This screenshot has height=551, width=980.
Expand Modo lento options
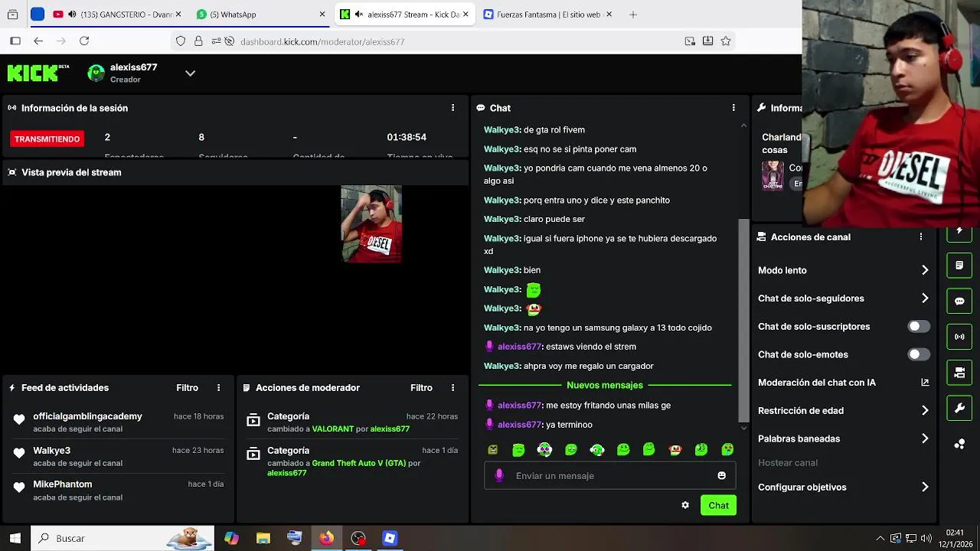pos(844,270)
